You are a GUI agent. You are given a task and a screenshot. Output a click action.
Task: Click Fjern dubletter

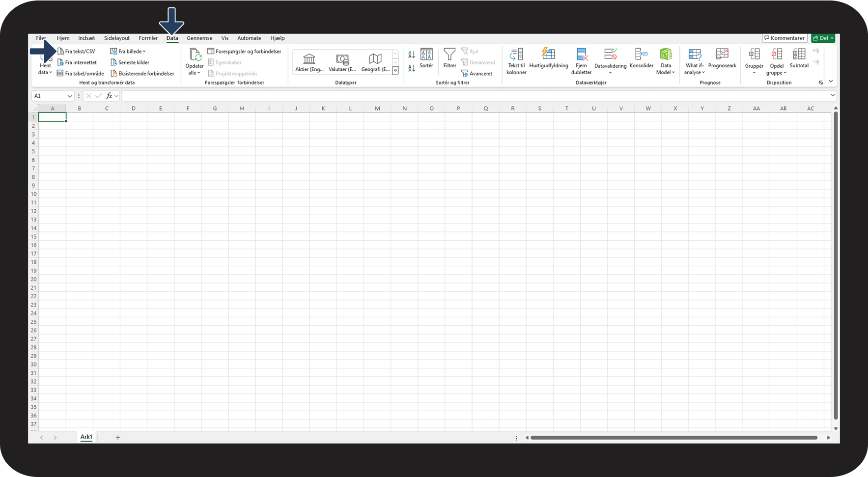[x=581, y=61]
